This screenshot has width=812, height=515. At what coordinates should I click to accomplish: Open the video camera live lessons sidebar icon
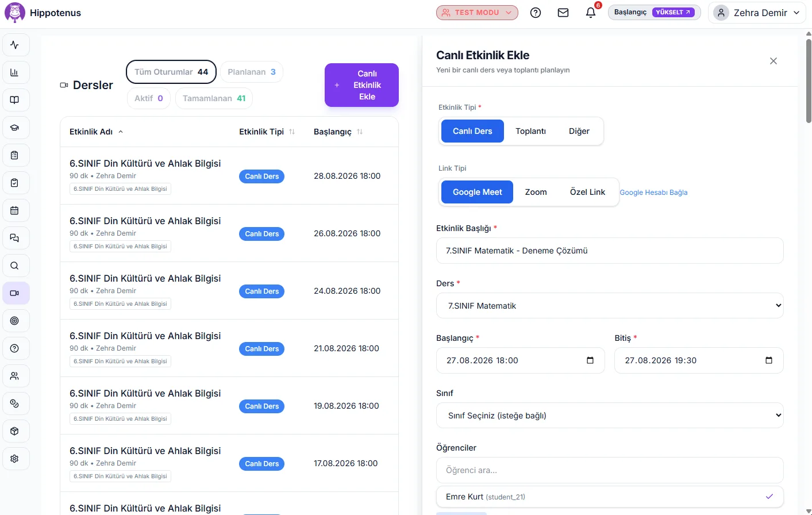pos(15,293)
